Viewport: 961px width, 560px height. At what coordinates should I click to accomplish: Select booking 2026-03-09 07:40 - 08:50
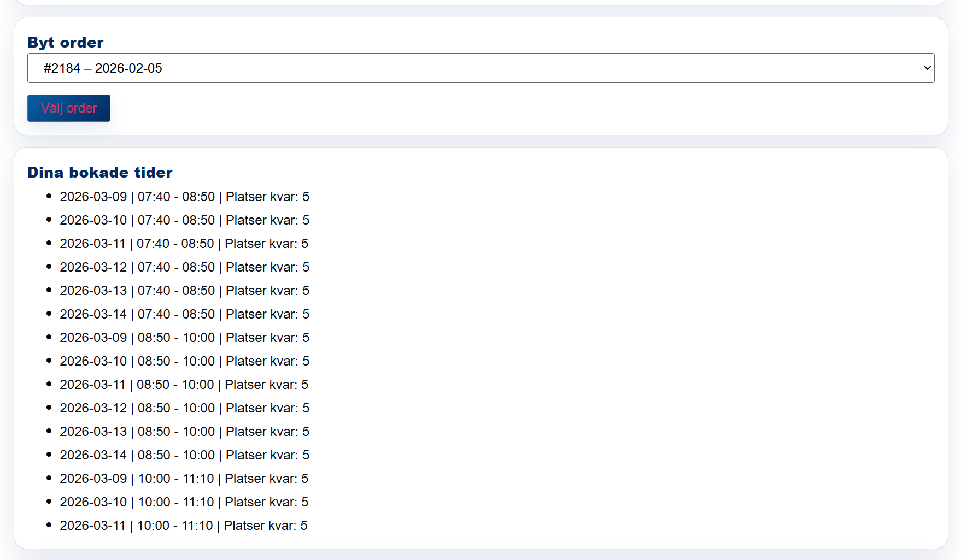click(184, 197)
